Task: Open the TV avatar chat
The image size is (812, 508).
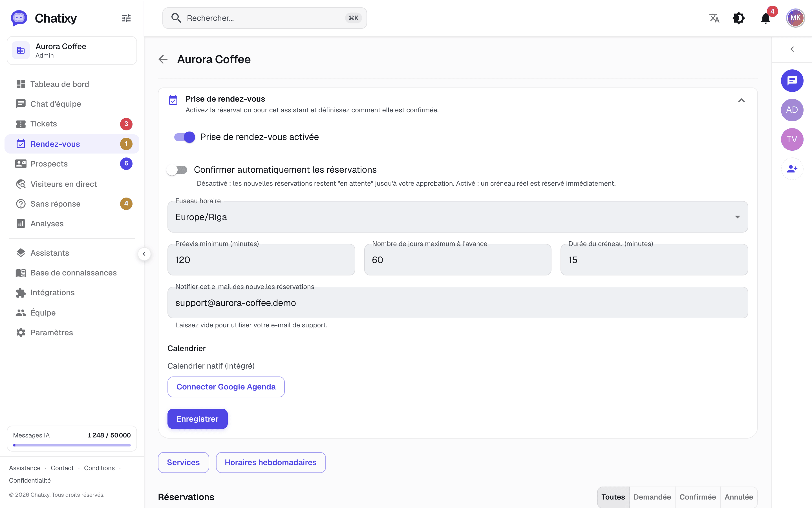Action: [x=792, y=139]
